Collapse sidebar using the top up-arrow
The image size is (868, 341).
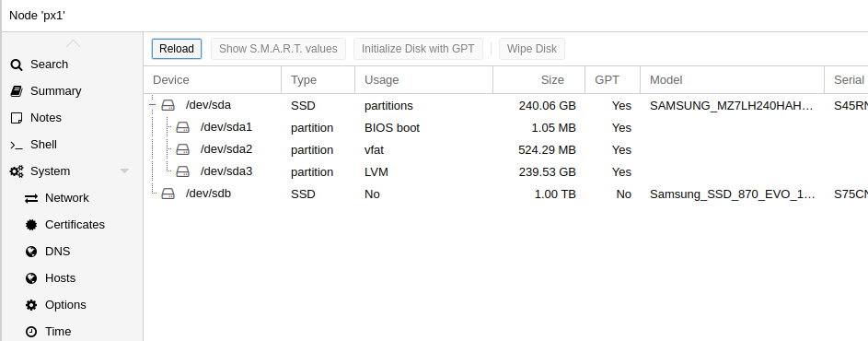pos(73,43)
